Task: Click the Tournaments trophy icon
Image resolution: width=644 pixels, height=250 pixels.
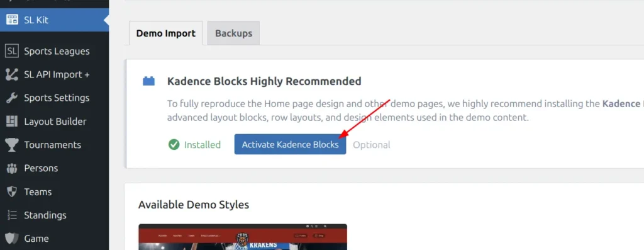Action: coord(12,145)
